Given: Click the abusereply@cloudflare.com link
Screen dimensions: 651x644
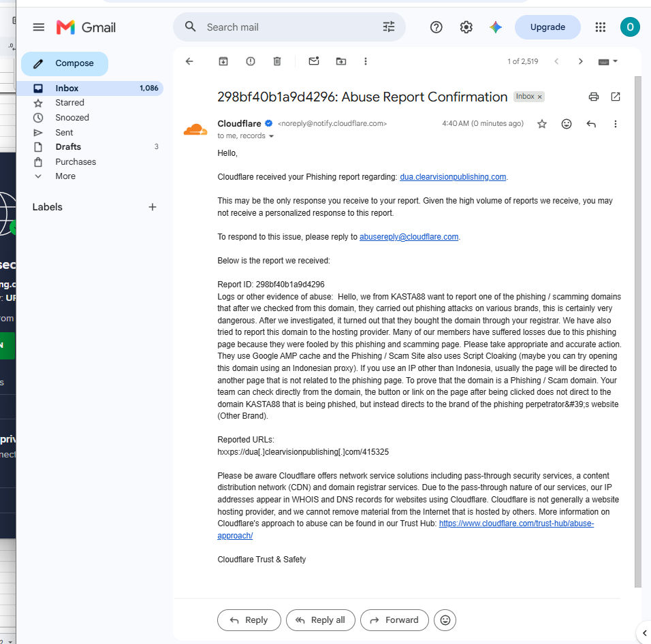Looking at the screenshot, I should (x=409, y=236).
